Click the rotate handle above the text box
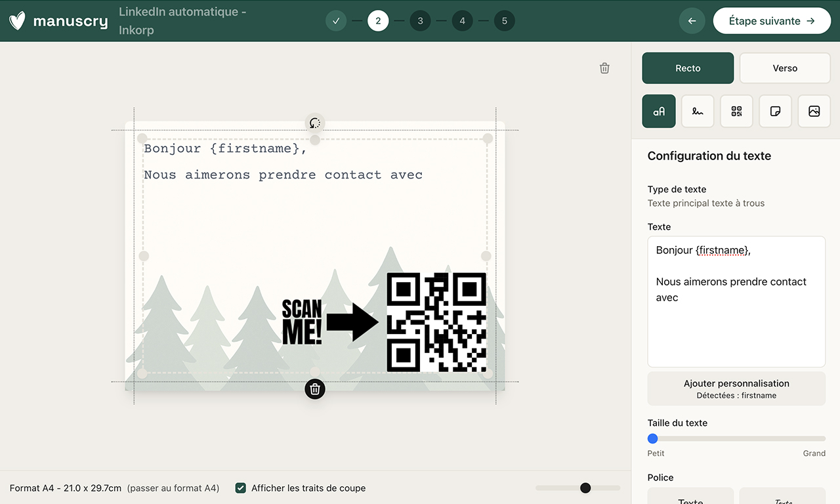The image size is (840, 504). click(x=315, y=123)
